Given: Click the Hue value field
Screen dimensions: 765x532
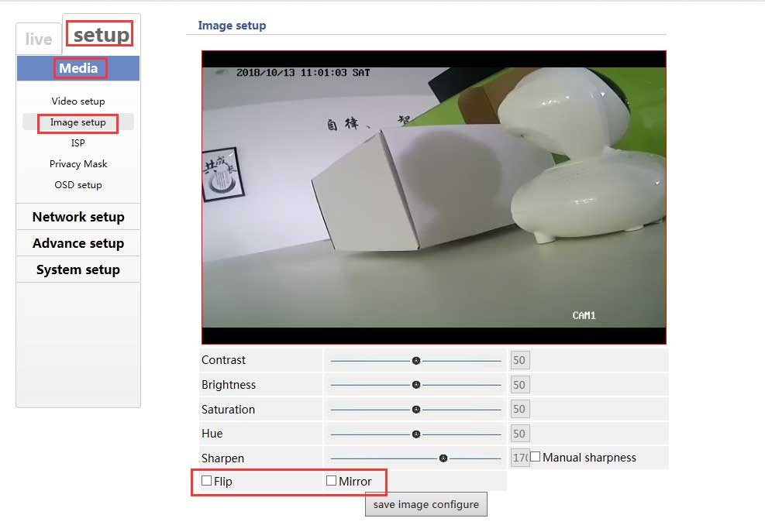Looking at the screenshot, I should point(519,434).
